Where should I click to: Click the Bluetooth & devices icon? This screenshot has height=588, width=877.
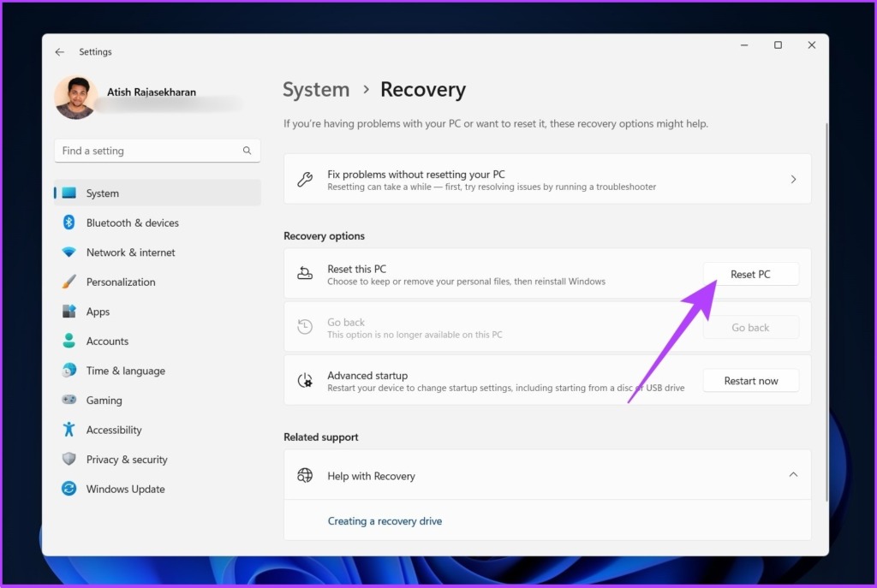(69, 223)
